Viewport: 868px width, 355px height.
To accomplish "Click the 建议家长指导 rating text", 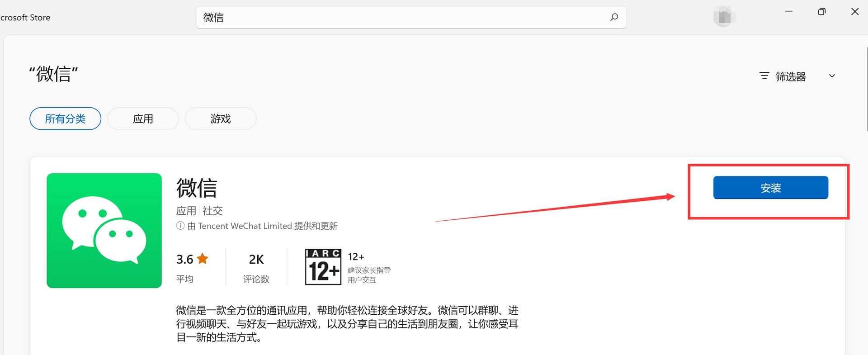I will (369, 270).
